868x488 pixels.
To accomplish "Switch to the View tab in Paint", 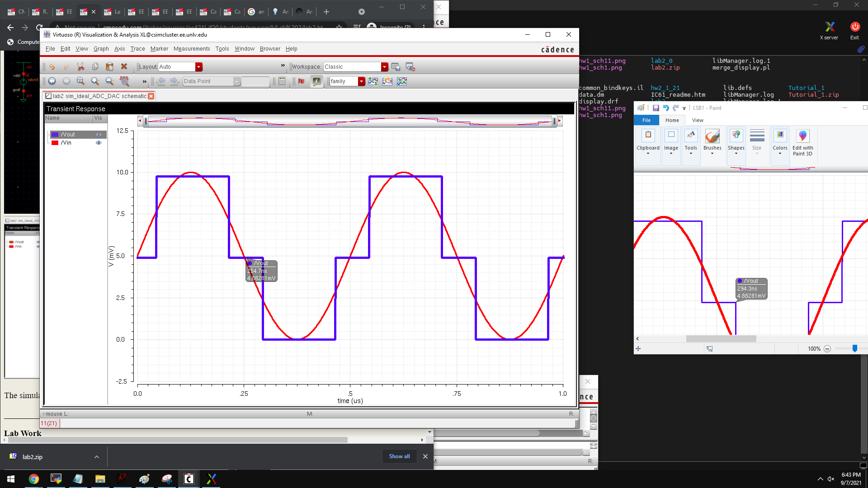I will point(698,120).
